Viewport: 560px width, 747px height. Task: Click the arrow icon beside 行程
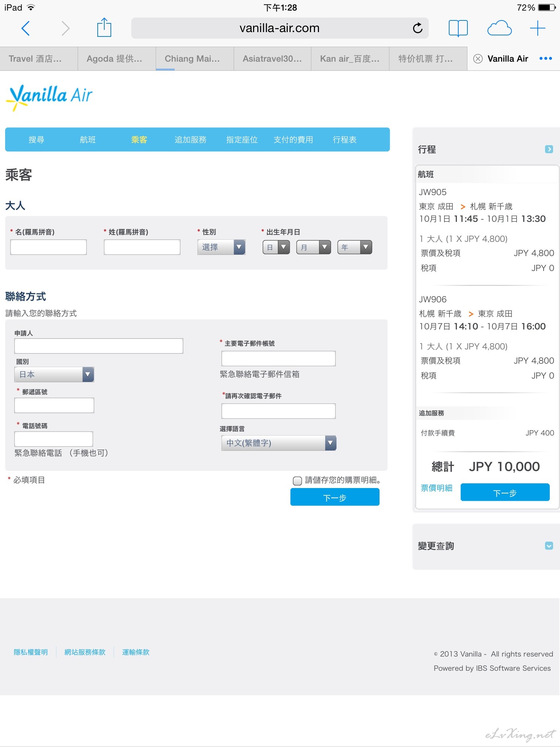(x=549, y=149)
